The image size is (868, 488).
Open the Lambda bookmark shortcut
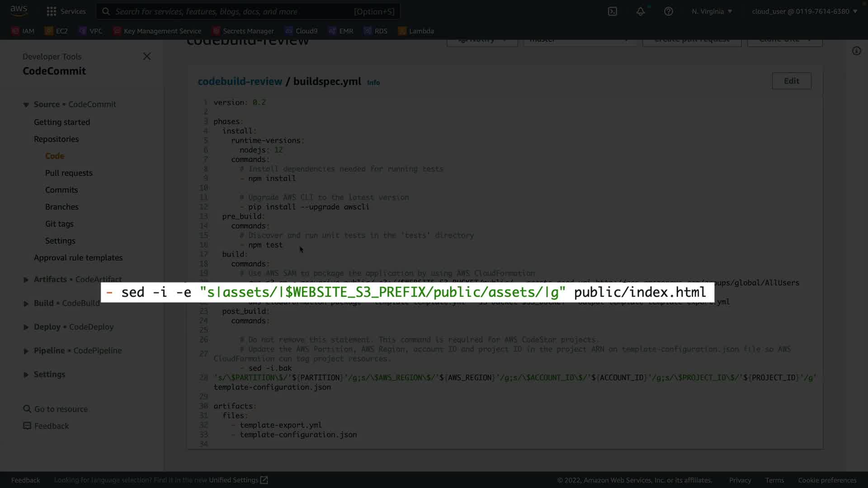tap(416, 31)
